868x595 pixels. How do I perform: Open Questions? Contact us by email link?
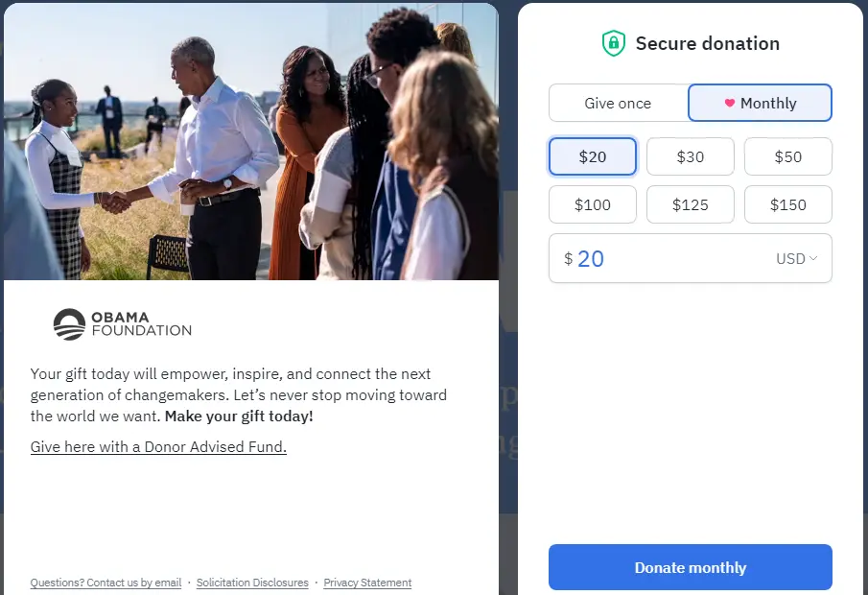coord(106,583)
